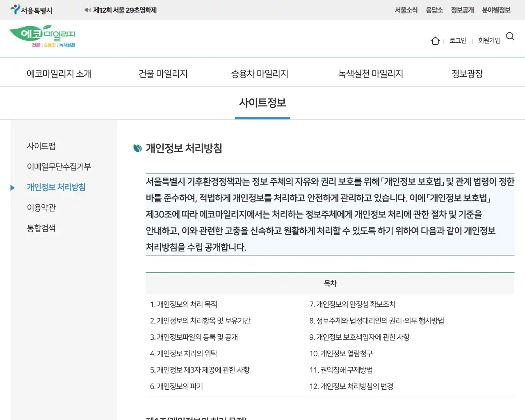This screenshot has width=525, height=420.
Task: Jump to 6. 개인정보의 파기
Action: click(x=176, y=386)
